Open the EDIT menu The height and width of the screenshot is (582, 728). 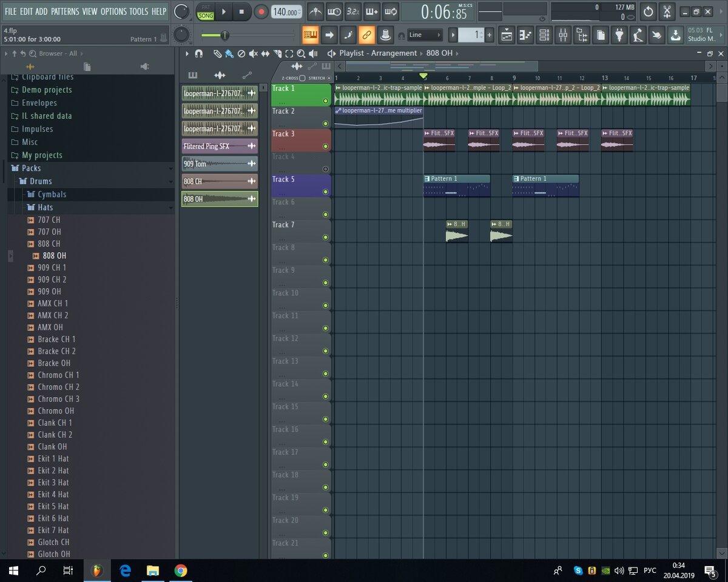pos(26,12)
